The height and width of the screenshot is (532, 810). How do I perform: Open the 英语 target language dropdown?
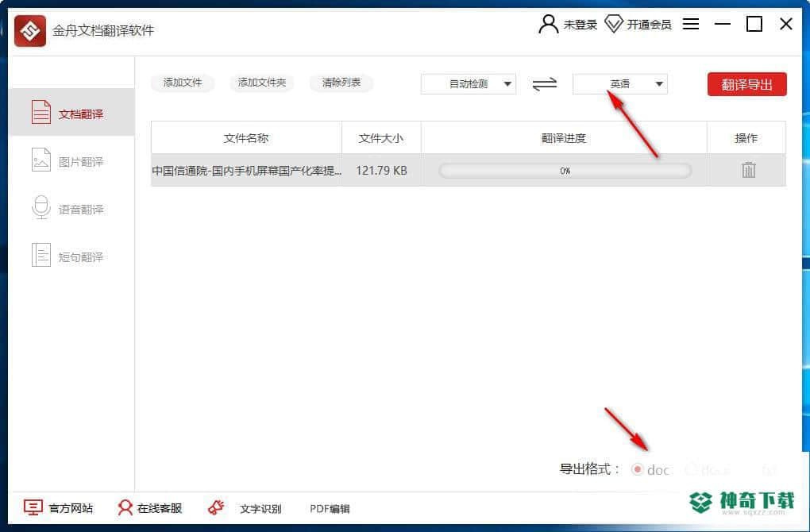tap(620, 84)
